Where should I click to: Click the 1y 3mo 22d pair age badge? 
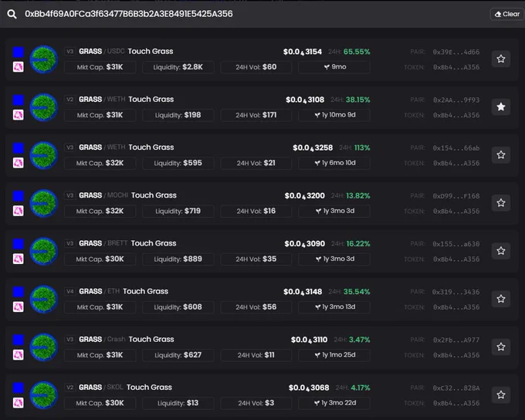coord(334,402)
